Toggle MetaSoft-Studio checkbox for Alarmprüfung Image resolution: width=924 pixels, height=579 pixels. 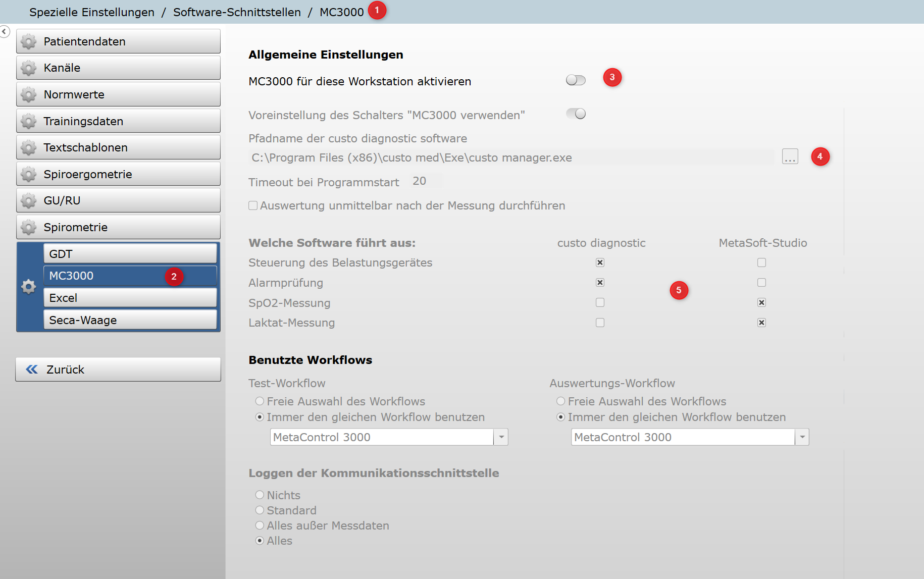[761, 283]
